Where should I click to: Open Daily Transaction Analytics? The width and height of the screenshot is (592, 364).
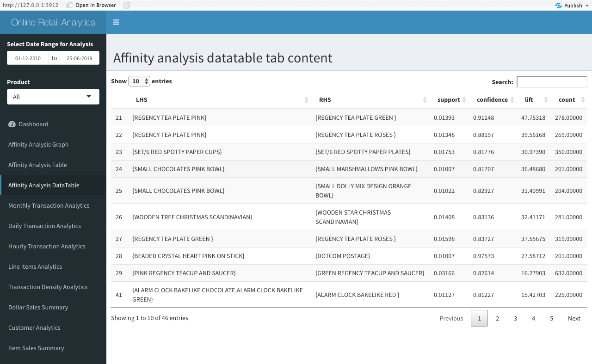(x=53, y=226)
